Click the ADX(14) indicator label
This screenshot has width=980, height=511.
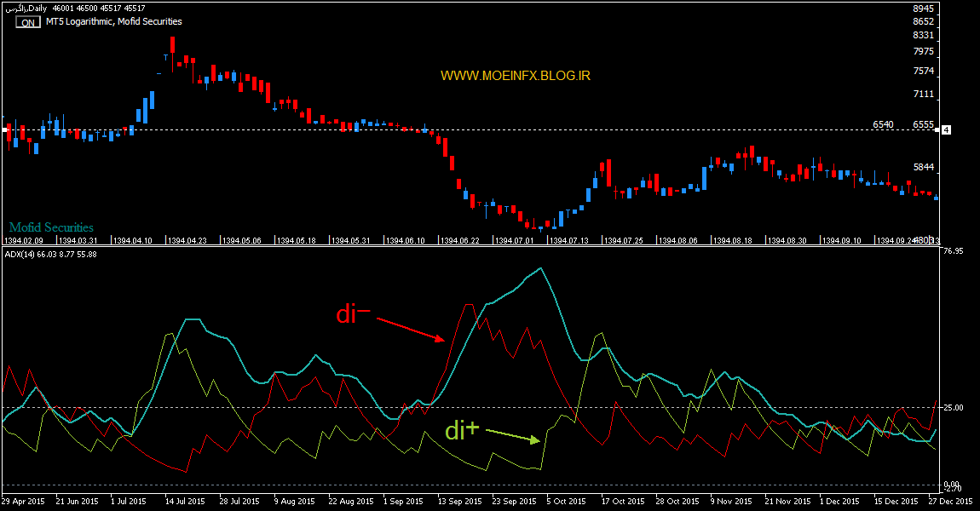[x=50, y=254]
